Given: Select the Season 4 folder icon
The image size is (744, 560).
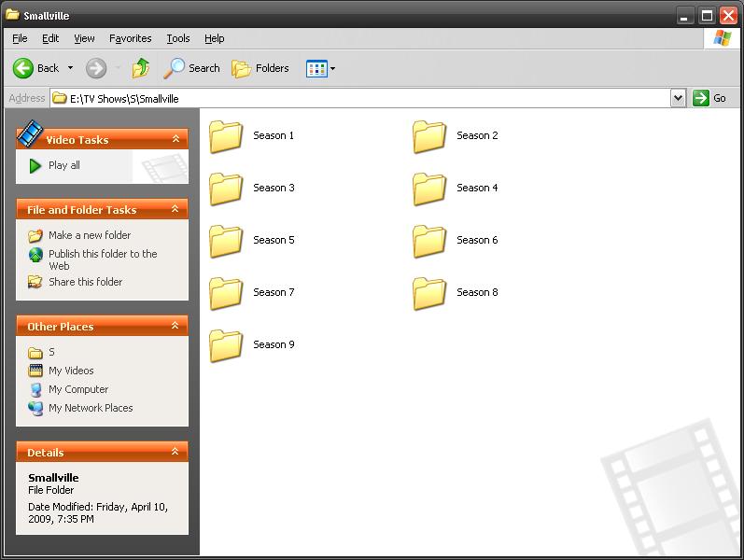Looking at the screenshot, I should pyautogui.click(x=428, y=189).
